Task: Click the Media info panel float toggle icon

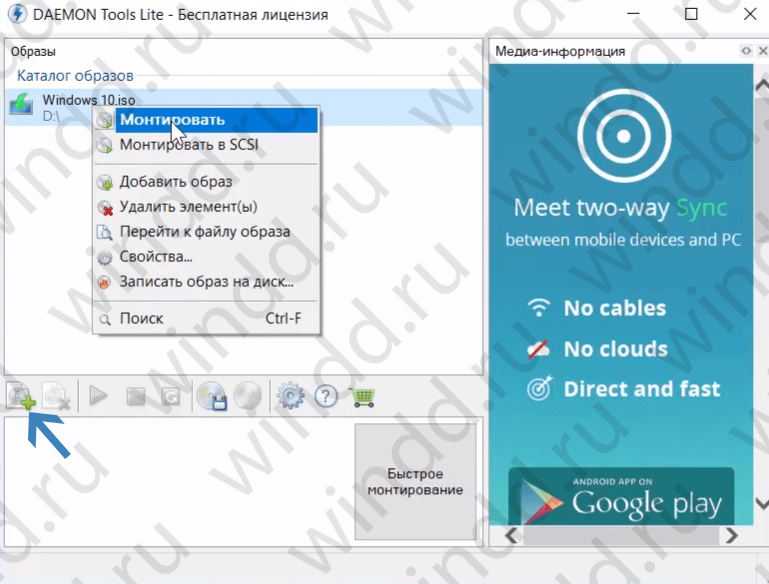Action: [746, 51]
